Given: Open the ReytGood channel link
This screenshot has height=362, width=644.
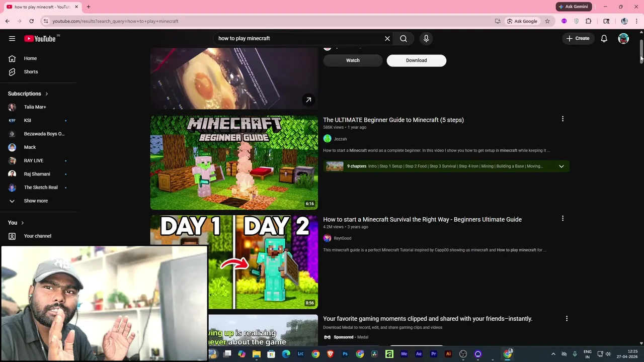Looking at the screenshot, I should [343, 238].
